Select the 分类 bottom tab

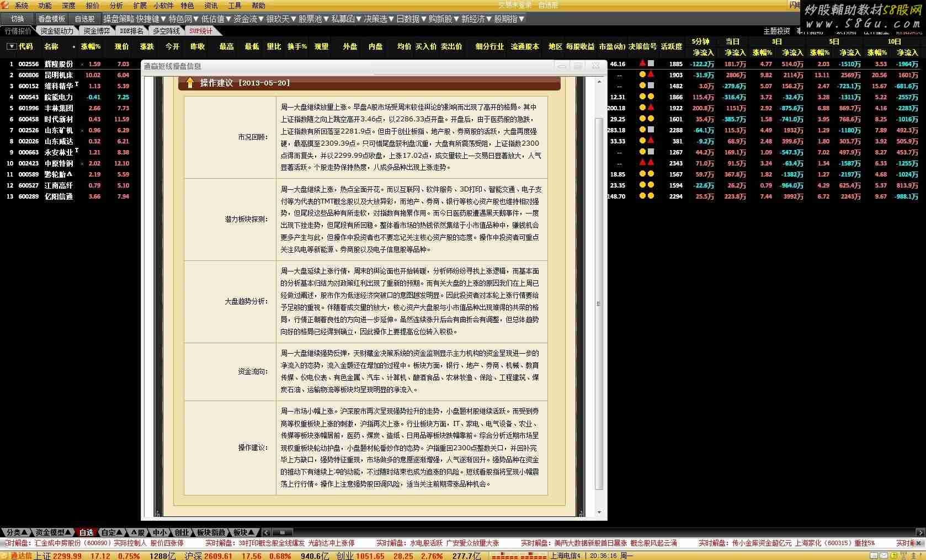pos(17,532)
